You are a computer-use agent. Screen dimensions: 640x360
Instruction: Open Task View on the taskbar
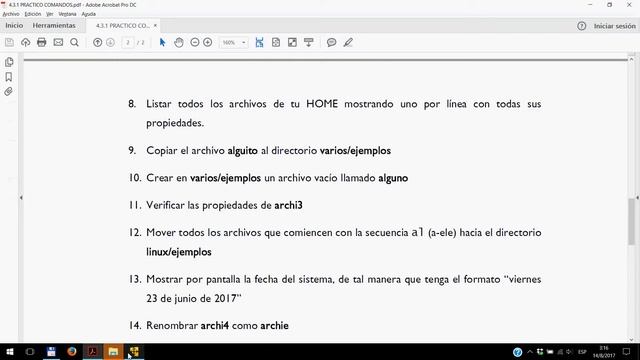pos(30,351)
